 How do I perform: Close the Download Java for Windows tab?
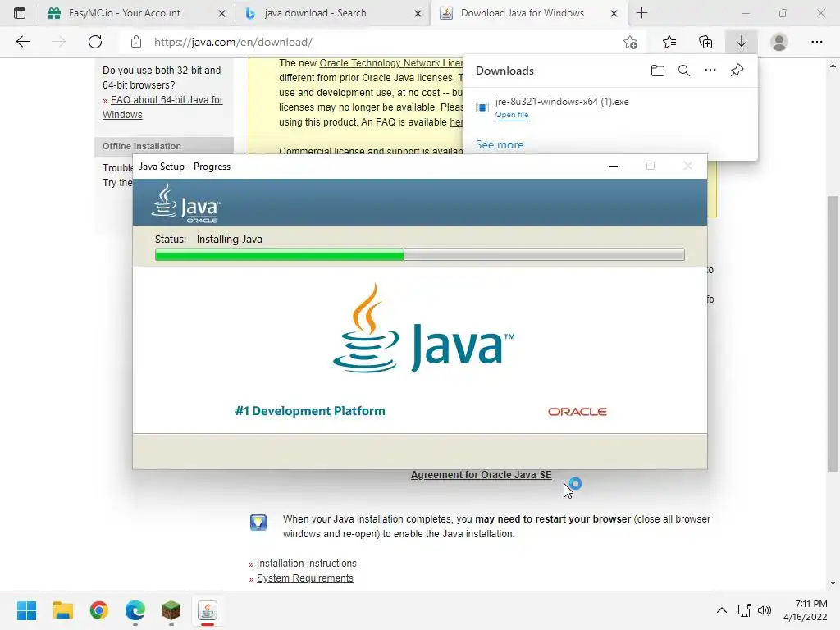pos(614,13)
